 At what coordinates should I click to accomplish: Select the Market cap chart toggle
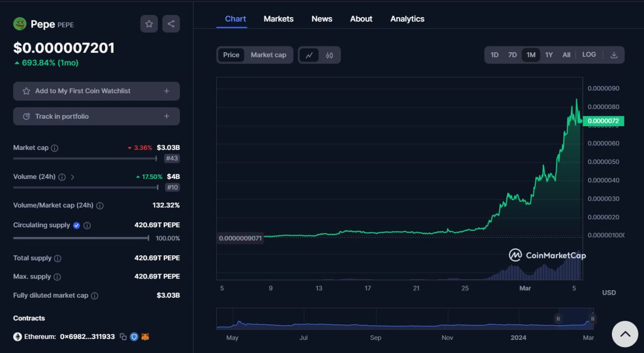point(268,55)
